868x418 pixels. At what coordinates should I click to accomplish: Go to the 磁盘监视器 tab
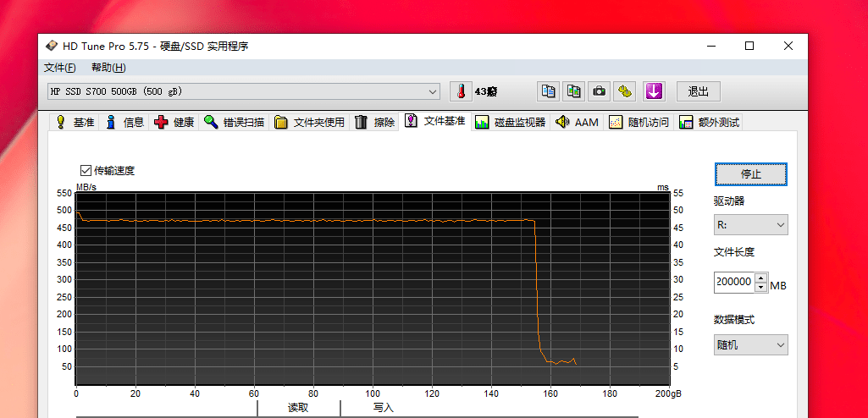pyautogui.click(x=511, y=122)
